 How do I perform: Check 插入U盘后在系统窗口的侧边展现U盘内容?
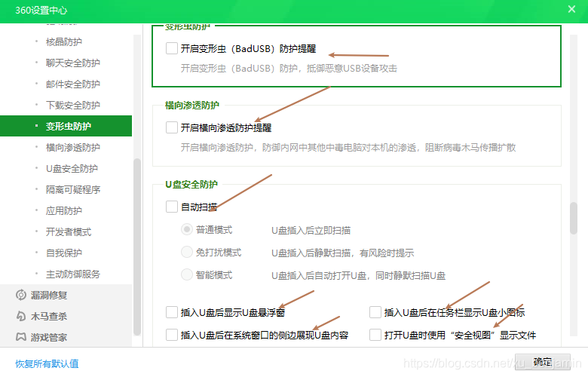click(x=172, y=335)
